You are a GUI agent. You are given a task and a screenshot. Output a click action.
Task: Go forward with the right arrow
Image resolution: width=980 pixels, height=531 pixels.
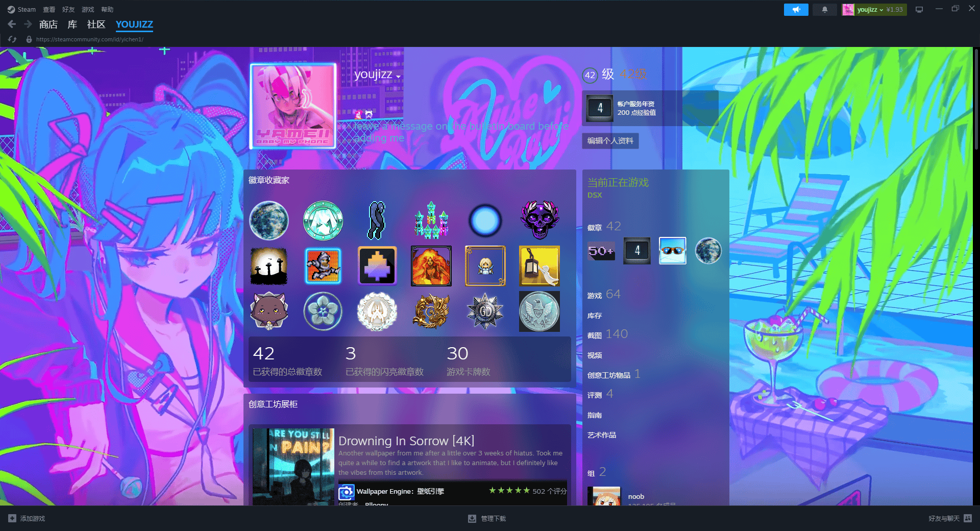point(28,24)
